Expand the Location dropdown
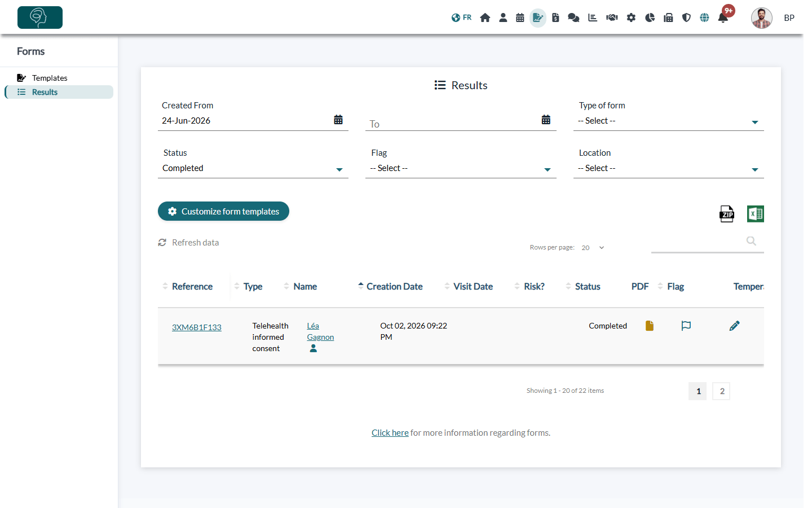 click(669, 168)
